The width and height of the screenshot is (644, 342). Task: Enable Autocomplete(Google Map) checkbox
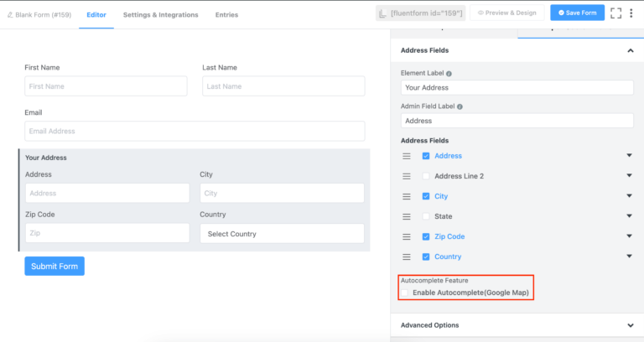405,293
